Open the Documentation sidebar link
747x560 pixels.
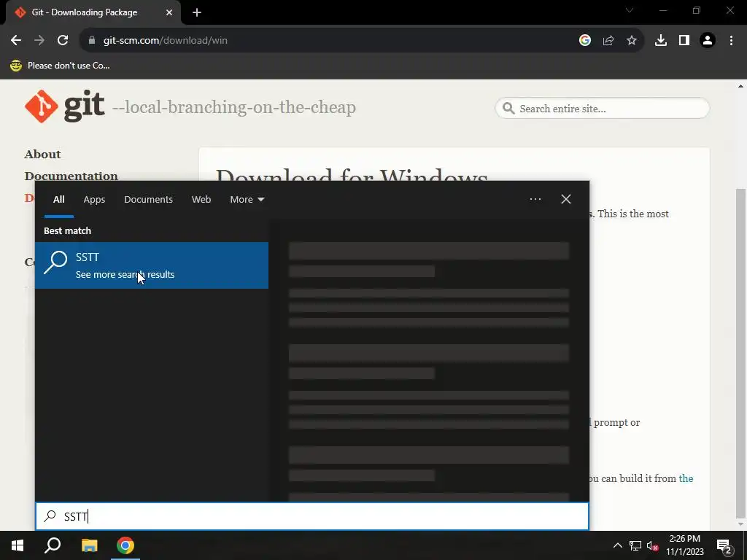pos(71,176)
